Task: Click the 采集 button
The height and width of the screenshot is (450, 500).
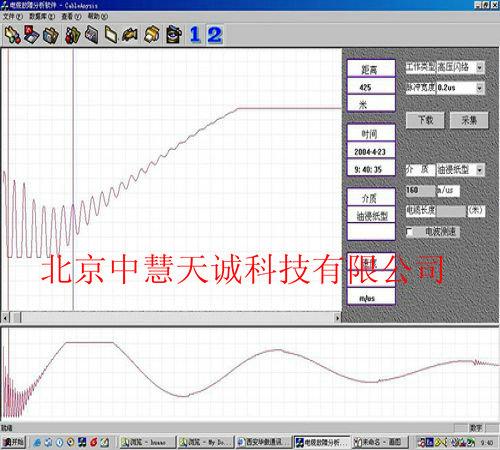Action: 469,120
